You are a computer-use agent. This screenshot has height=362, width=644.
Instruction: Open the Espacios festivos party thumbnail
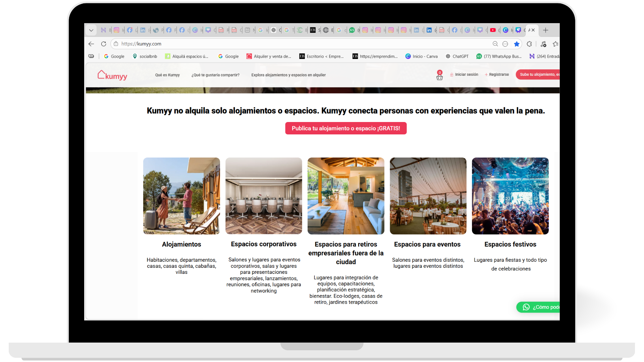510,196
